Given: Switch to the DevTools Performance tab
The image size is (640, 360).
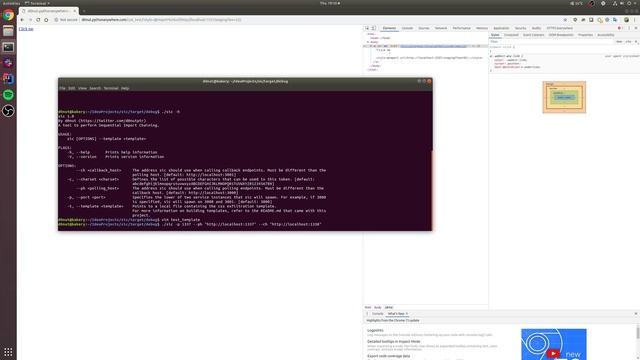Looking at the screenshot, I should click(462, 28).
